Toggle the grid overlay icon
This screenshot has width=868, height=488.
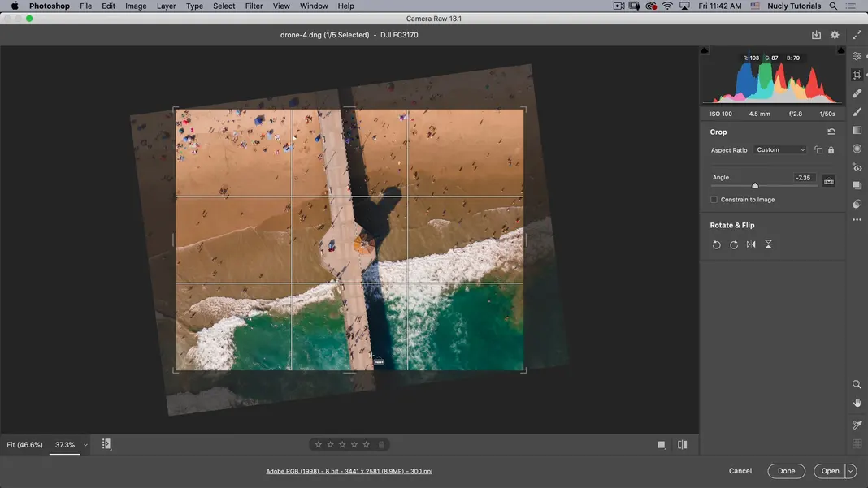coord(857,443)
